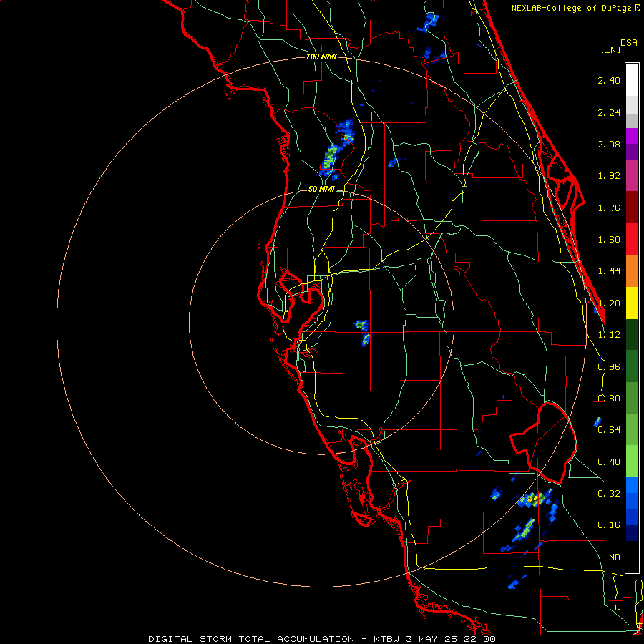Select the dark red legend swatch at 1.76
Image resolution: width=644 pixels, height=644 pixels.
[x=632, y=208]
